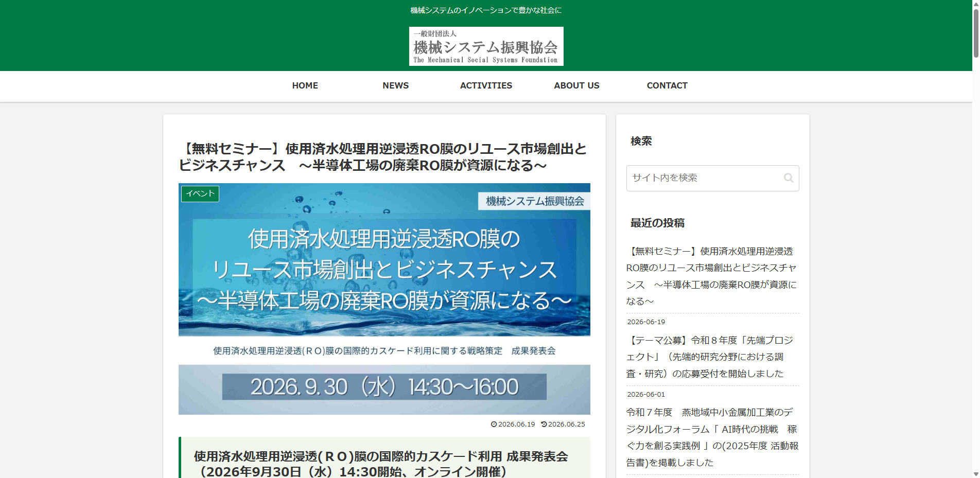Click the updated date 2026.06.25
The width and height of the screenshot is (980, 478).
564,424
